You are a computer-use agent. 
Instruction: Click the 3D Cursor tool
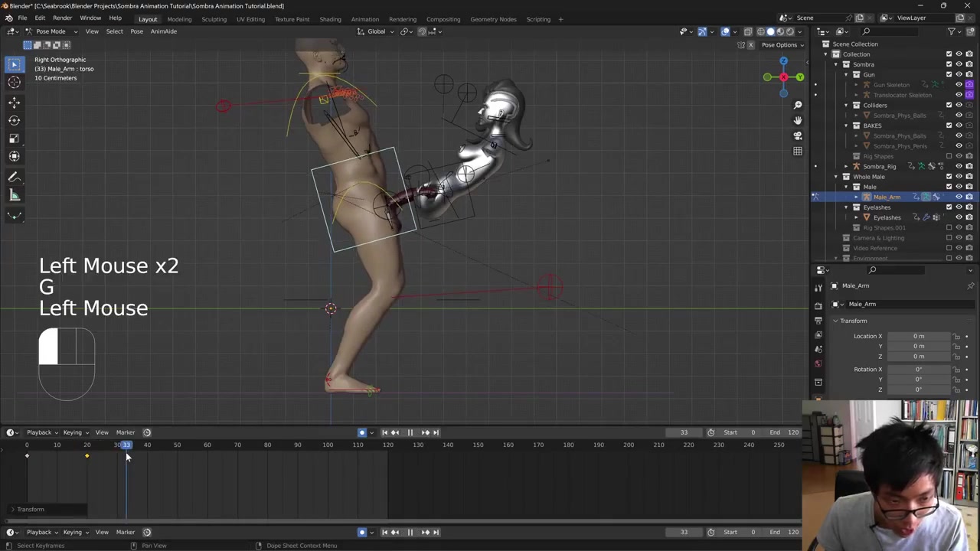click(14, 83)
